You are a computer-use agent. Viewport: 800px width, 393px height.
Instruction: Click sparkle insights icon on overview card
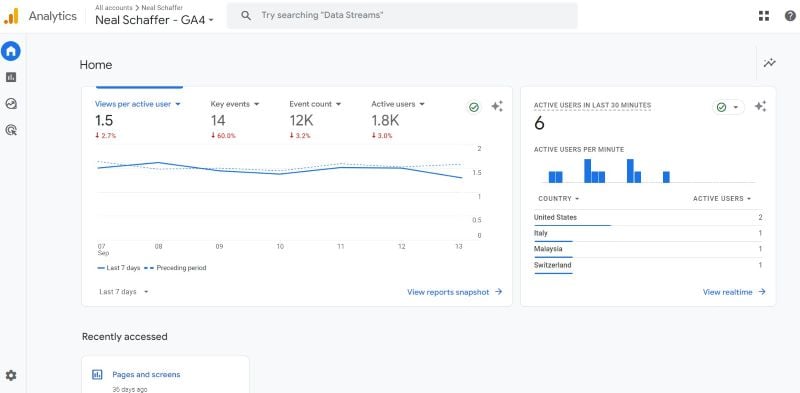[497, 107]
